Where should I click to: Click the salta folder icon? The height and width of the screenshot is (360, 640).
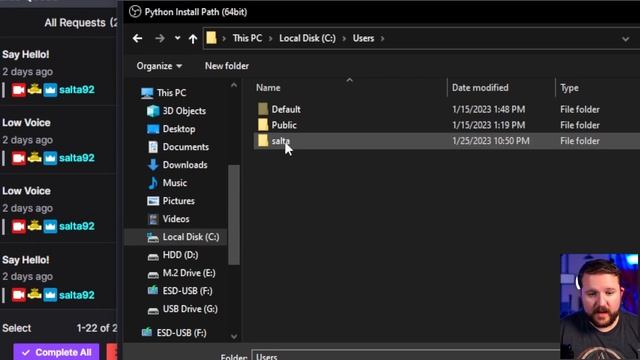(x=263, y=141)
